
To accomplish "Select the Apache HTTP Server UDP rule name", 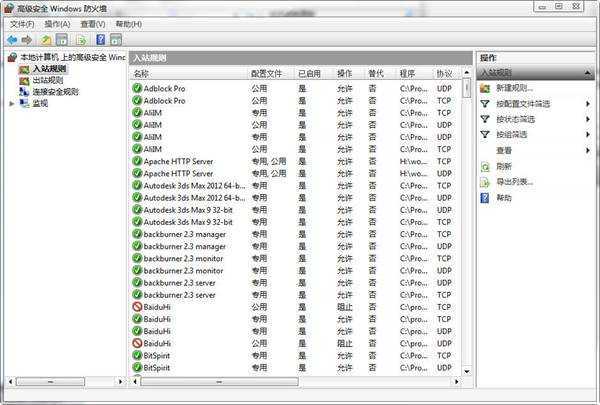I will click(x=178, y=173).
